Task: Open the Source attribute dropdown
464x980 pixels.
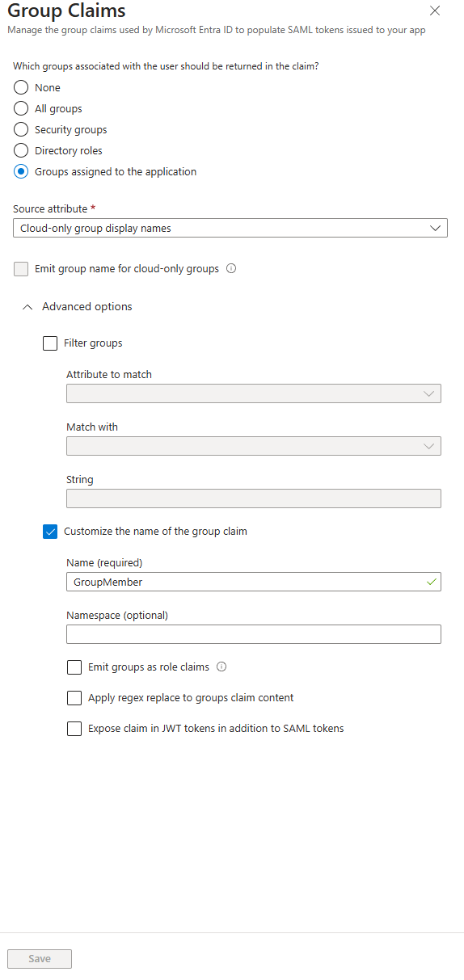Action: pyautogui.click(x=230, y=228)
